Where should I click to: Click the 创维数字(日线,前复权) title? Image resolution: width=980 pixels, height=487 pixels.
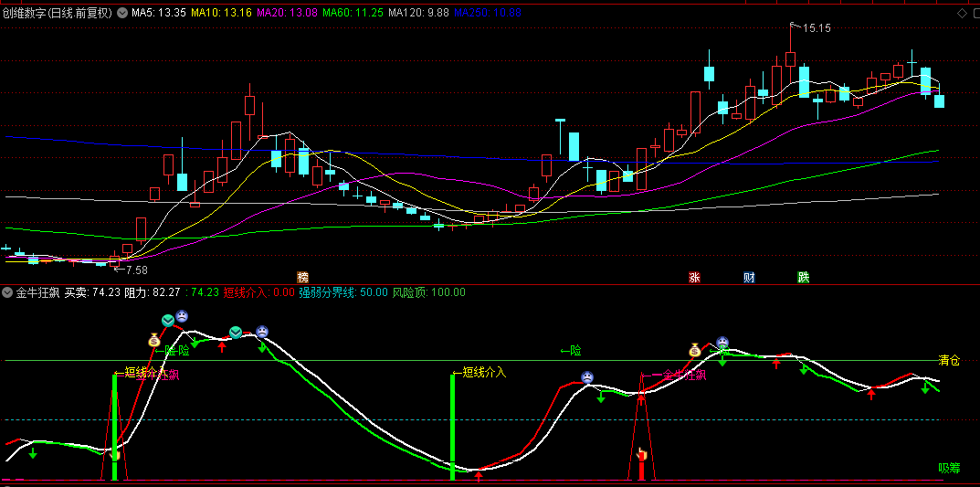click(x=58, y=13)
